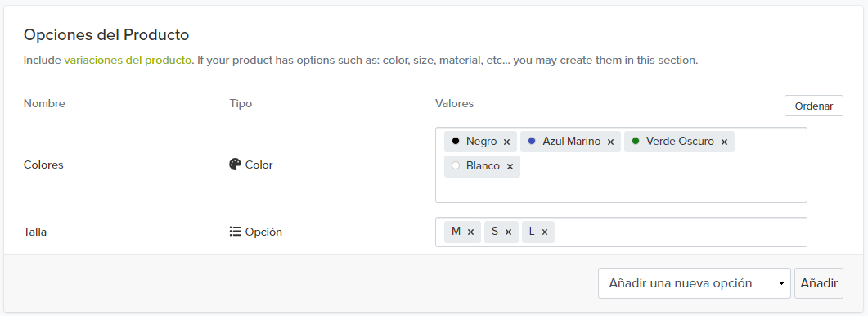Select the Colores option row name
The image size is (868, 316).
pyautogui.click(x=43, y=165)
